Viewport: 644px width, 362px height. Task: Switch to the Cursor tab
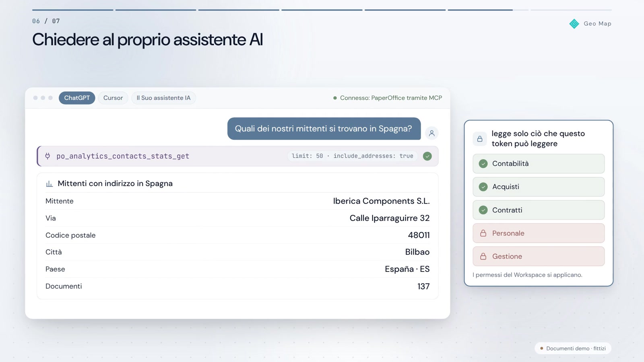[113, 98]
